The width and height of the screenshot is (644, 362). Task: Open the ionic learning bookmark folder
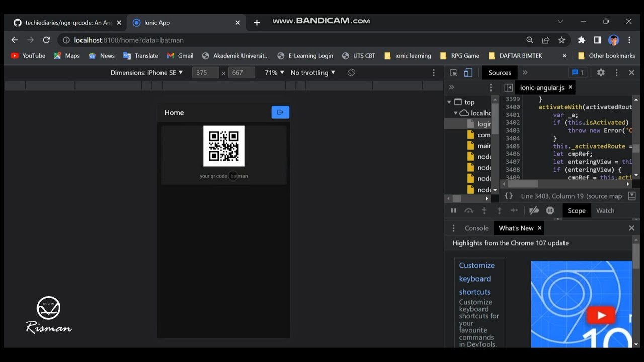(408, 56)
